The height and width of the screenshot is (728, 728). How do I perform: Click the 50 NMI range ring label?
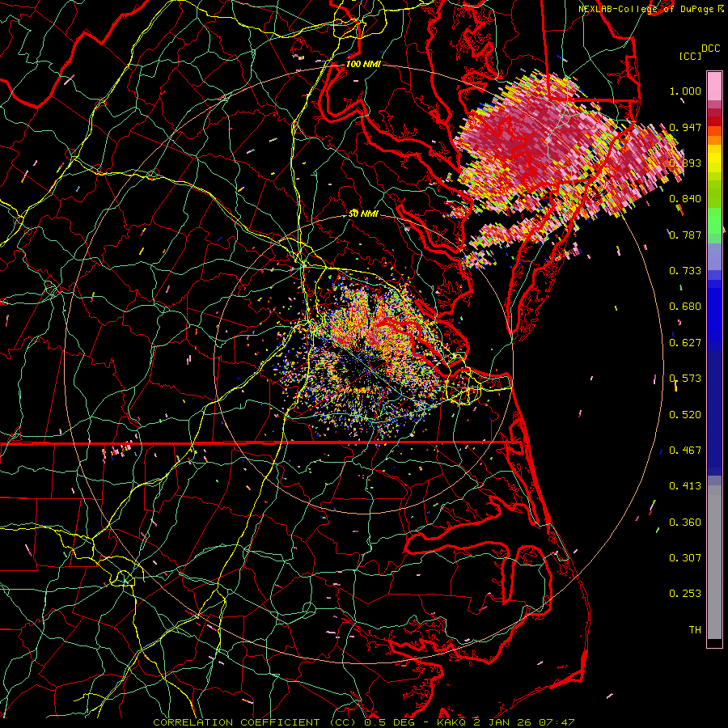(x=363, y=214)
